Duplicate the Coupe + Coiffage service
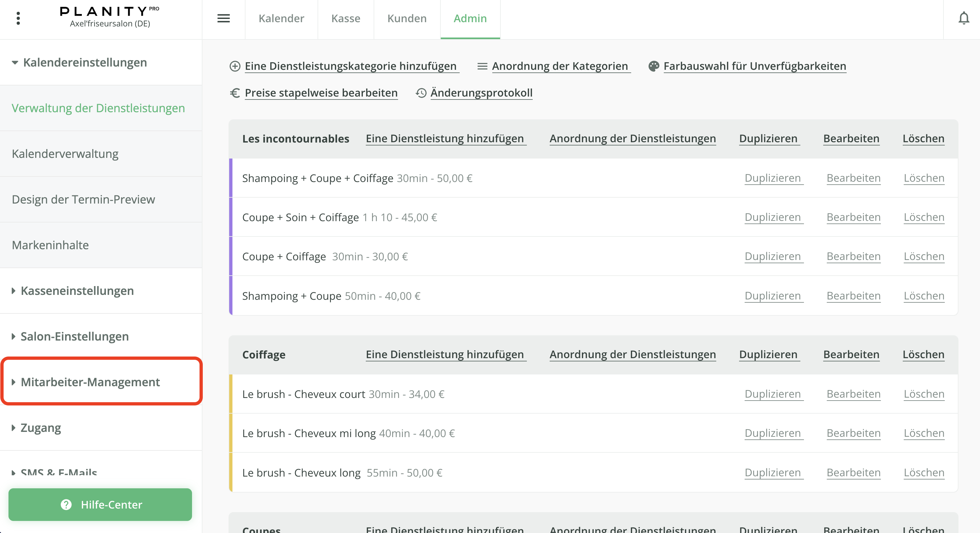 pyautogui.click(x=773, y=256)
